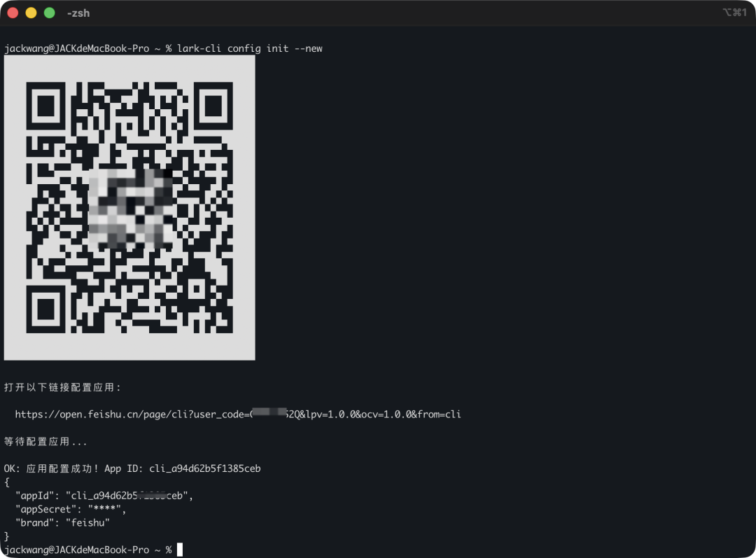Click the green full-screen window button
The height and width of the screenshot is (558, 756).
[49, 13]
